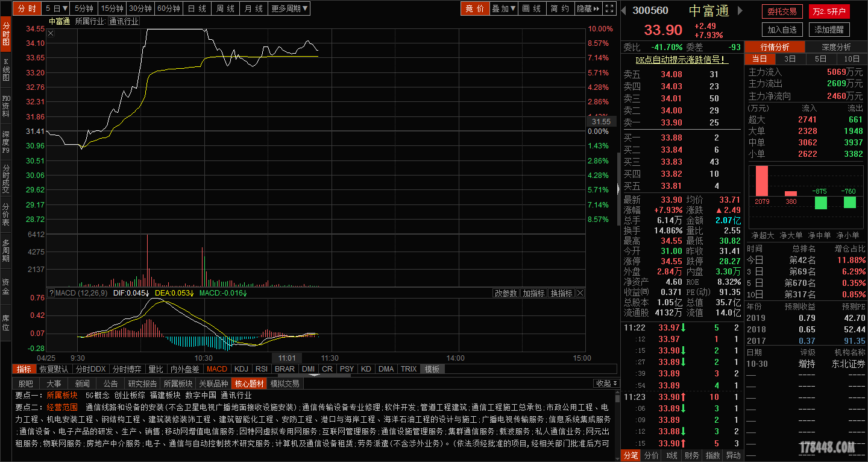Open 深度F9 in left sidebar
The height and width of the screenshot is (462, 868).
(6, 142)
